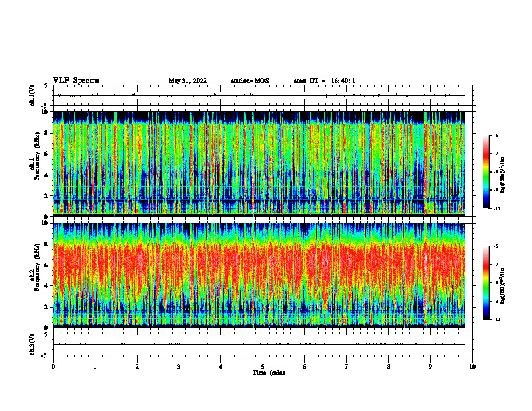The image size is (532, 411).
Task: Click the 'VLF Spectra' title text
Action: pos(76,81)
